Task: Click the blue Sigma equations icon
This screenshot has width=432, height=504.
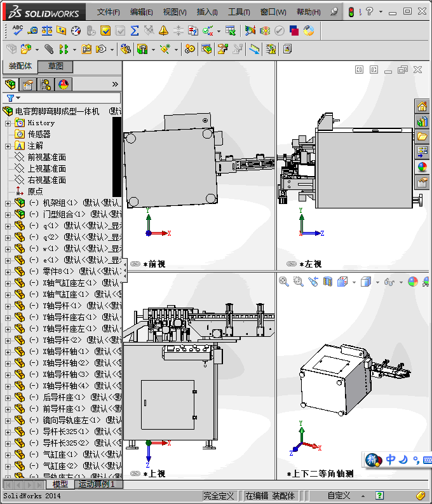Action: coord(135,31)
